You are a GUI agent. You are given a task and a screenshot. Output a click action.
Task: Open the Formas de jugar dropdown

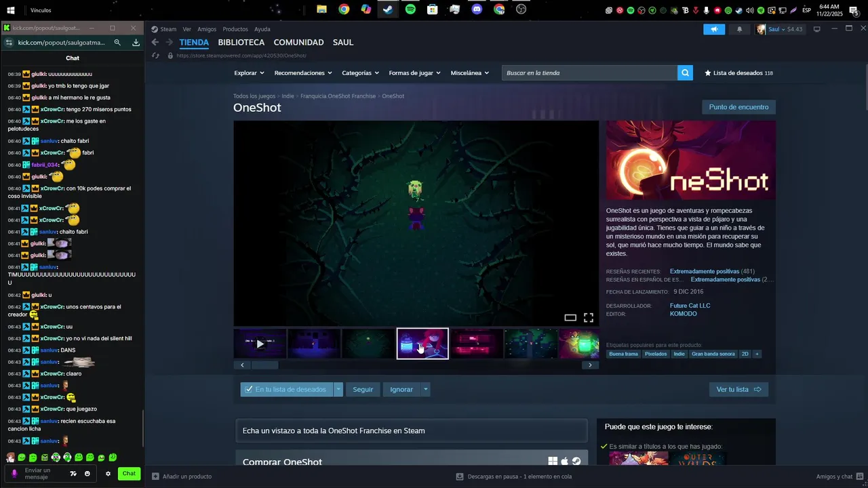click(x=414, y=73)
